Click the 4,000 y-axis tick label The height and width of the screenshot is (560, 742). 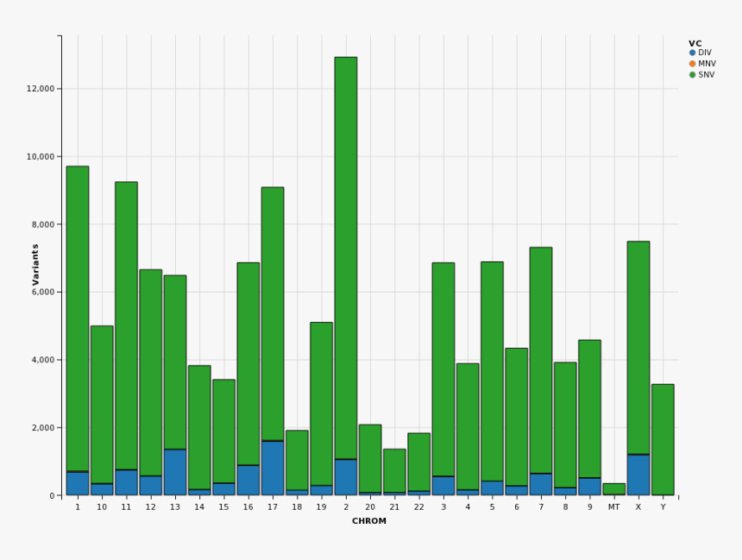pos(42,360)
